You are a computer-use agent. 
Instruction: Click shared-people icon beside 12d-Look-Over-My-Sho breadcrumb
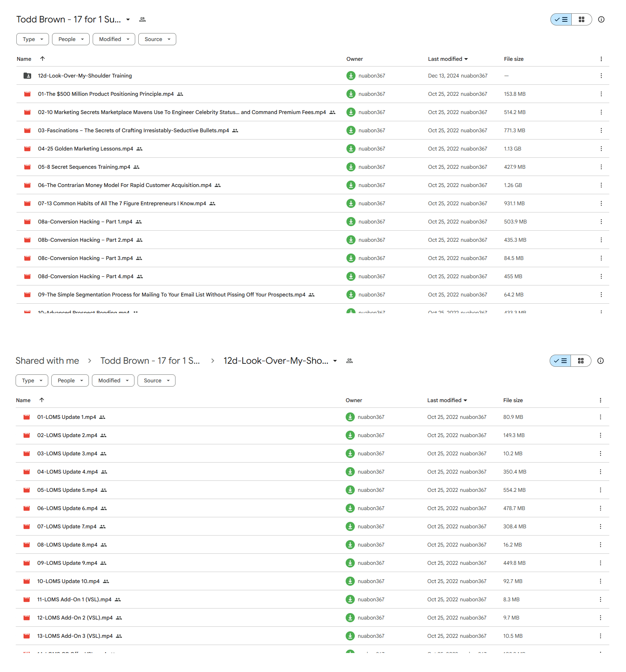tap(349, 361)
